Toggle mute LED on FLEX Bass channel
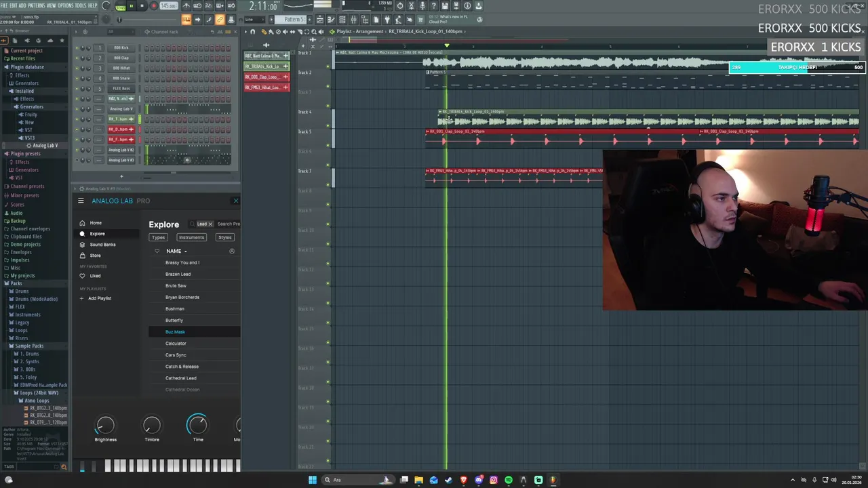Image resolution: width=868 pixels, height=488 pixels. tap(77, 89)
